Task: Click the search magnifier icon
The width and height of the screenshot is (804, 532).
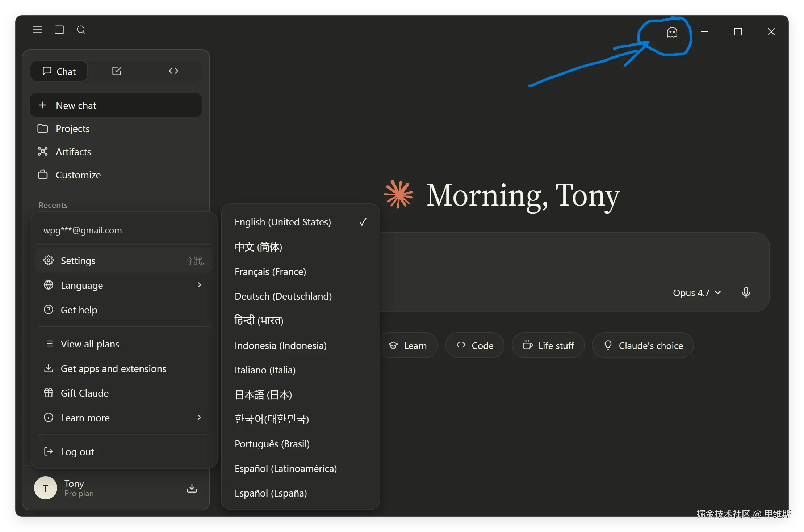Action: [x=81, y=30]
